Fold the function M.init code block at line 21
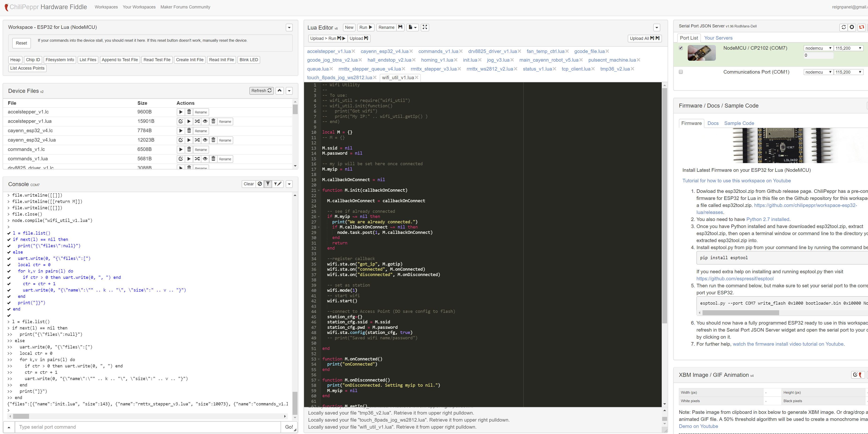 (x=319, y=191)
